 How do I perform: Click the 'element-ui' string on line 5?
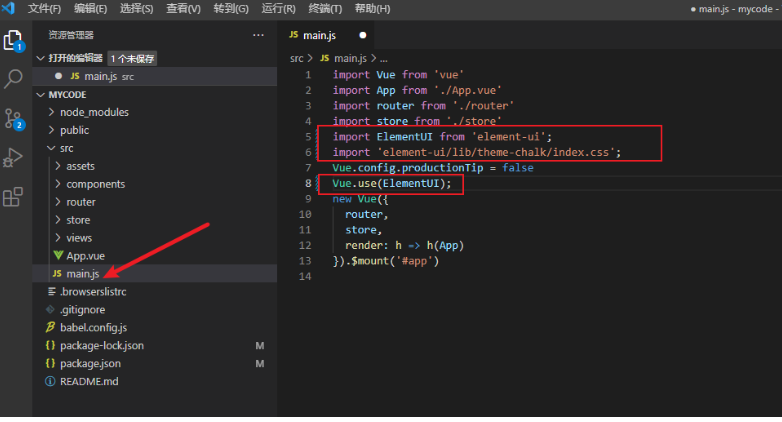click(x=508, y=137)
